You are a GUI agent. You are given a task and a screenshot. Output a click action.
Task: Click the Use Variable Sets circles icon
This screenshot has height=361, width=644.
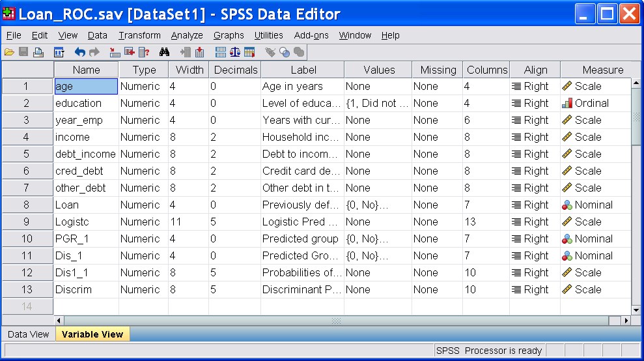(x=284, y=52)
